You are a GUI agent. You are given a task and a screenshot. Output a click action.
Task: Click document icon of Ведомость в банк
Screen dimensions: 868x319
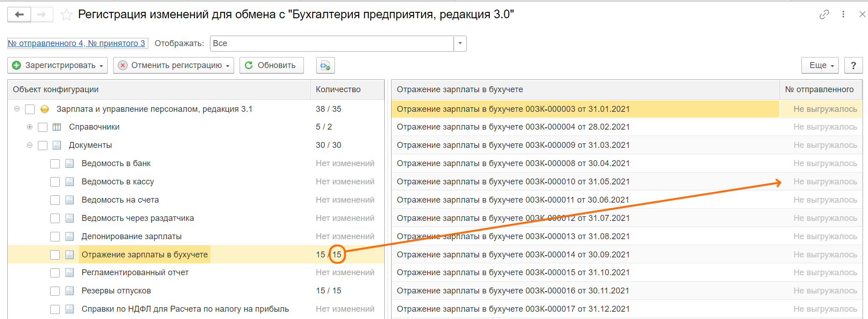[70, 163]
